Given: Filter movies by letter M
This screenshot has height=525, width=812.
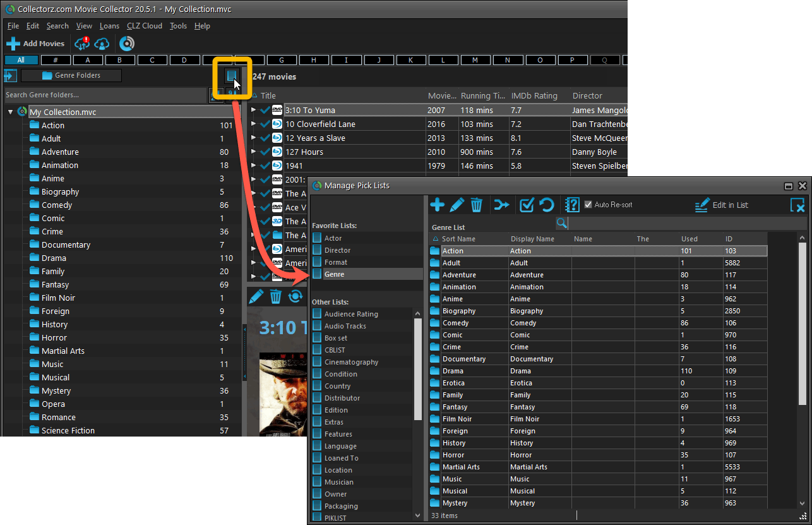Looking at the screenshot, I should [x=475, y=60].
